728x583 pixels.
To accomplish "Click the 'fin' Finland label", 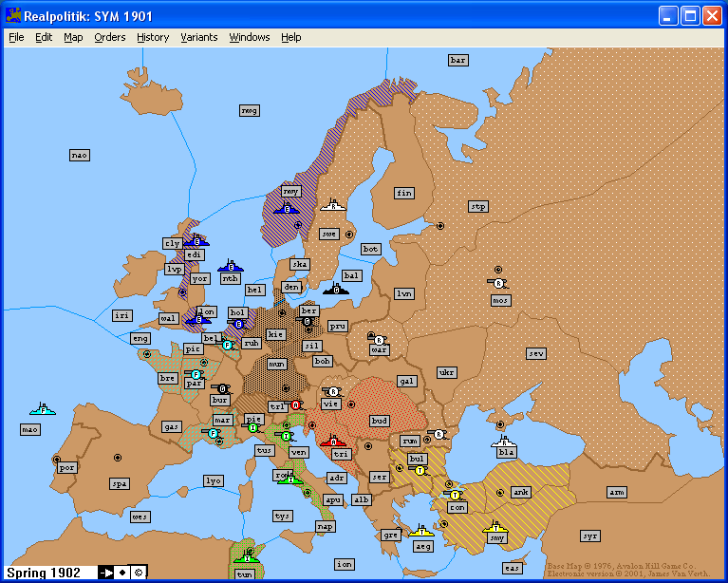I will [404, 193].
